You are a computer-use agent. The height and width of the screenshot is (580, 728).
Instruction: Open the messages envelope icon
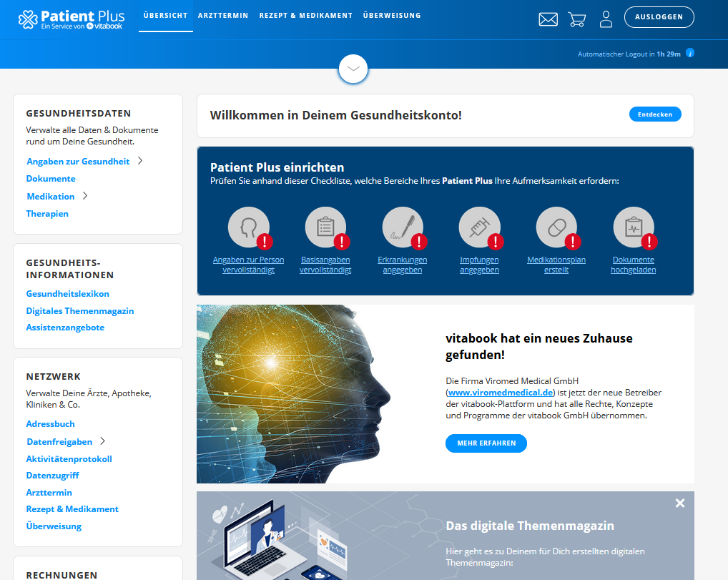point(548,19)
